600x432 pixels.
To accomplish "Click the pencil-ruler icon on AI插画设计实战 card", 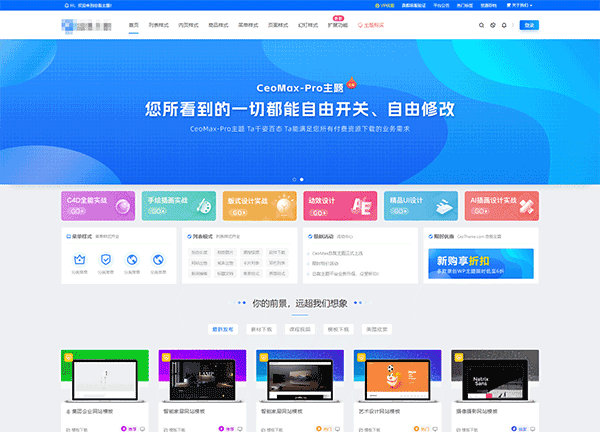I will click(526, 207).
